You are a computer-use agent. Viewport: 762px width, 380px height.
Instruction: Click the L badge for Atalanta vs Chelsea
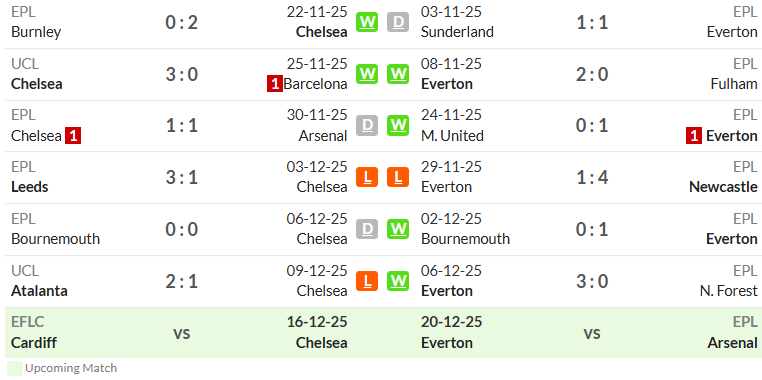point(367,281)
